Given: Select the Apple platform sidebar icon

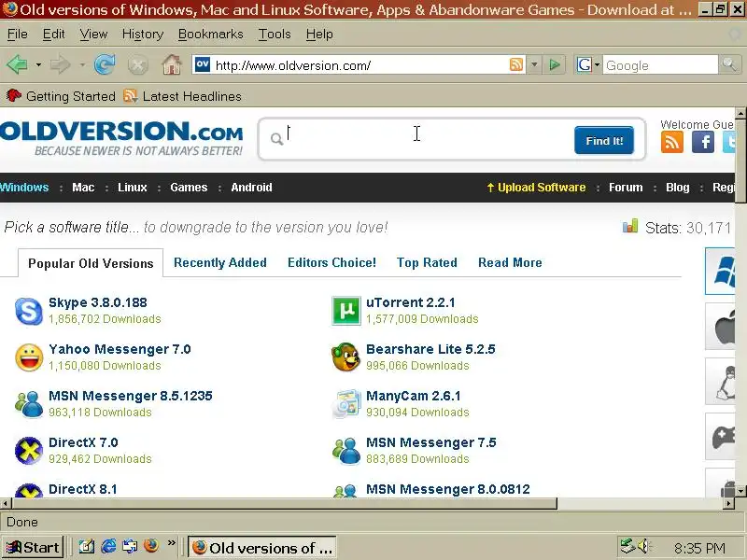Looking at the screenshot, I should point(721,327).
